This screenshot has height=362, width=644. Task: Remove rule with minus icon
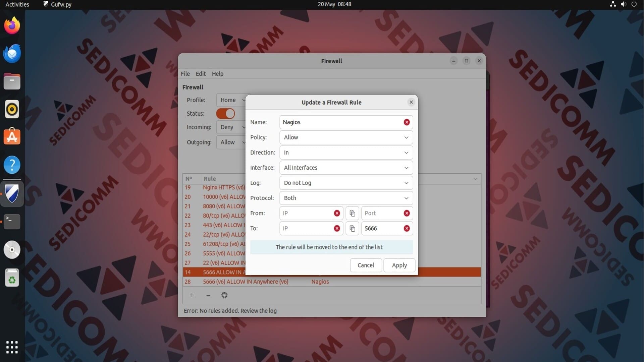click(x=208, y=295)
